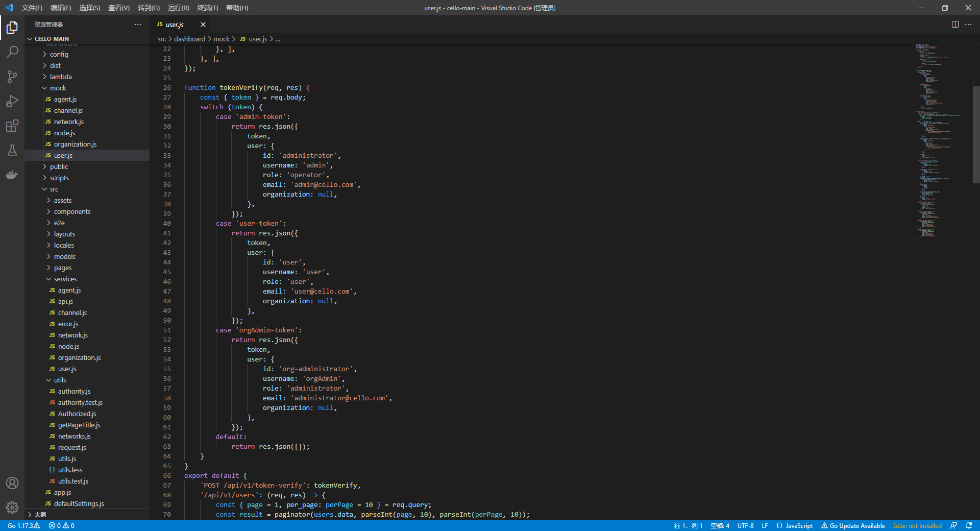The image size is (980, 531).
Task: Open the 选择(S) menu
Action: pyautogui.click(x=90, y=8)
